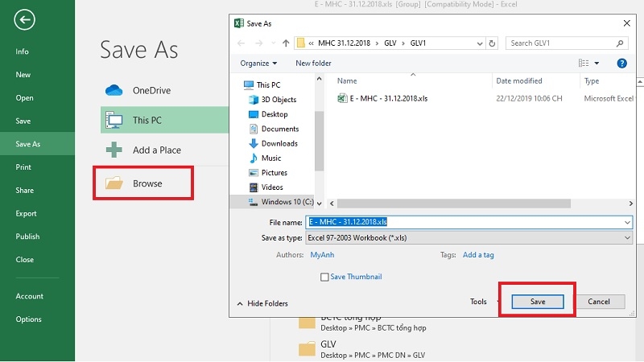This screenshot has width=644, height=362.
Task: Click the OneDrive cloud icon
Action: point(114,90)
